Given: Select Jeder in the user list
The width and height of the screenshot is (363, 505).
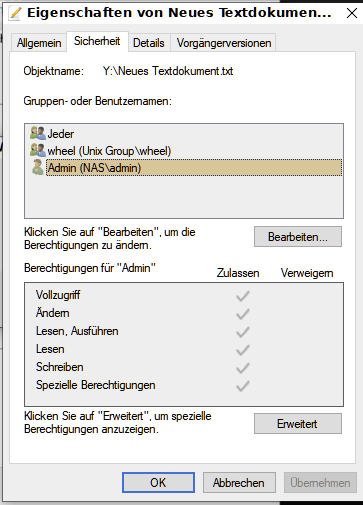Looking at the screenshot, I should click(x=60, y=134).
